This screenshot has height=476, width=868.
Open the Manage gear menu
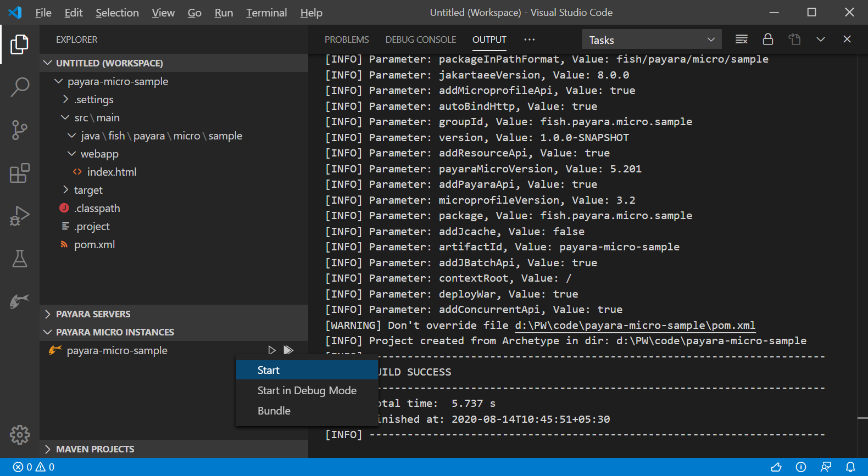click(20, 435)
